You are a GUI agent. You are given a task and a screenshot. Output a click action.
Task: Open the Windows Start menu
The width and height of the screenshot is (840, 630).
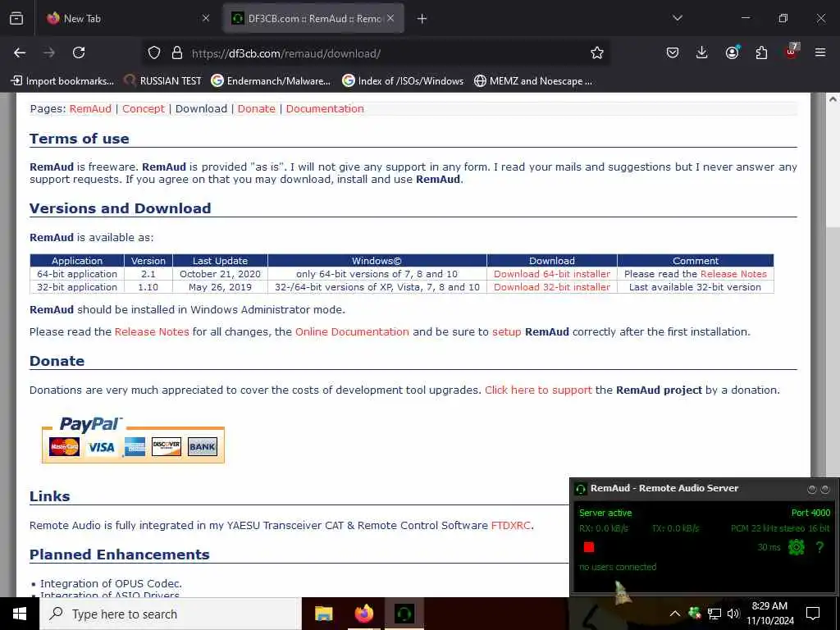tap(20, 614)
